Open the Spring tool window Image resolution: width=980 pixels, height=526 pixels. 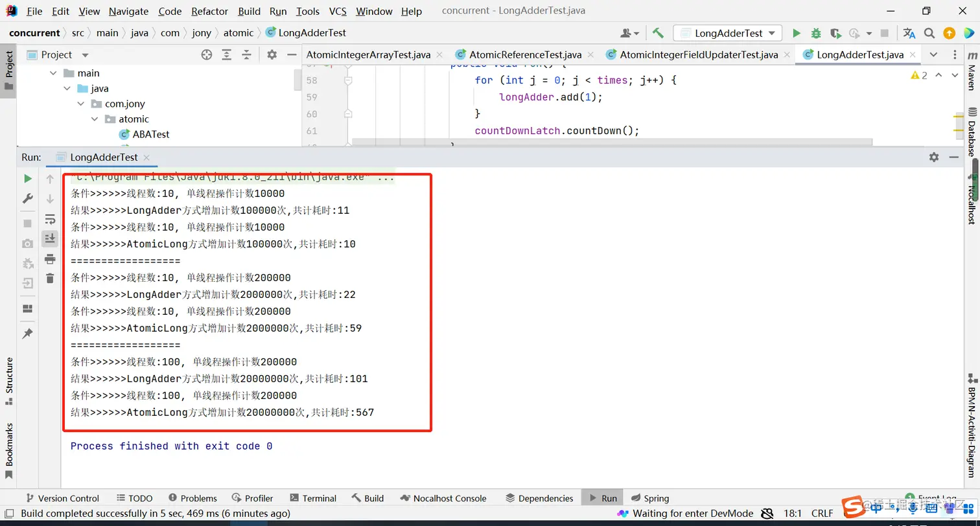[x=649, y=498]
